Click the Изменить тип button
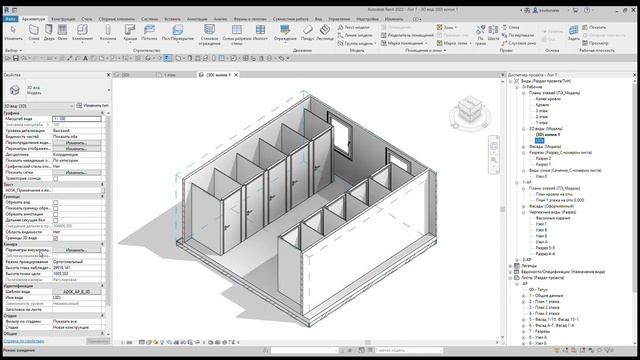 coord(93,106)
